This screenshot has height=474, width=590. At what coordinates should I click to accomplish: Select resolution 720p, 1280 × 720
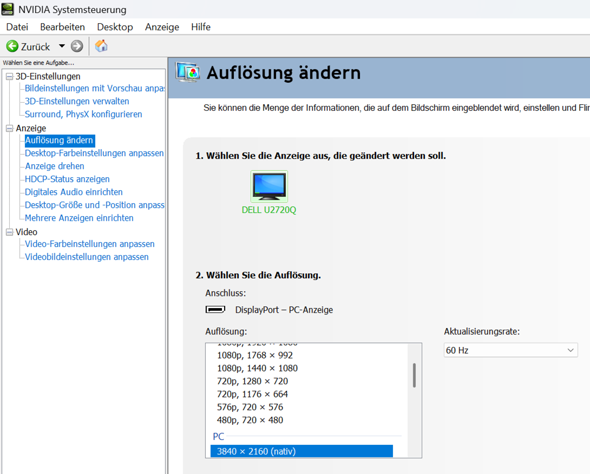click(252, 381)
